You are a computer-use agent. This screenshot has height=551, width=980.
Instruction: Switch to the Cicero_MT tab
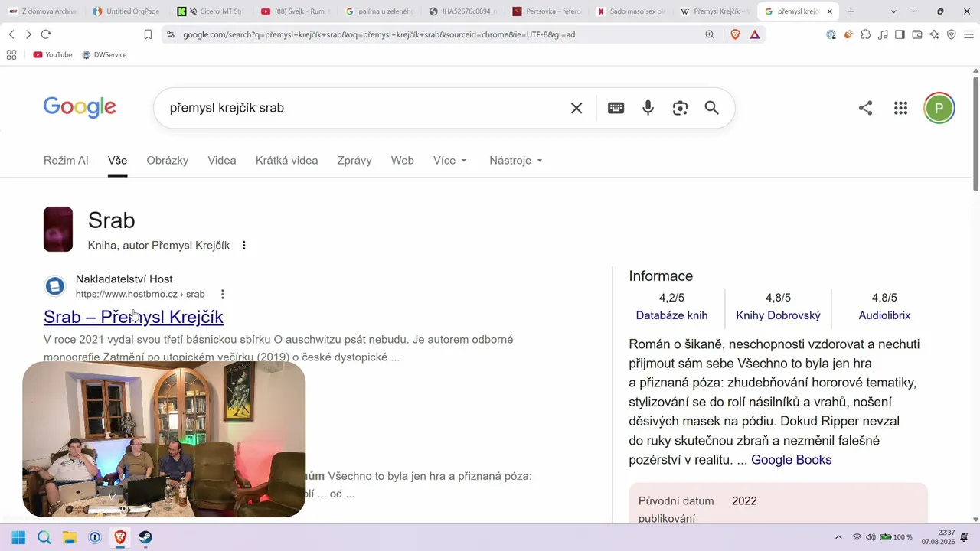click(210, 11)
